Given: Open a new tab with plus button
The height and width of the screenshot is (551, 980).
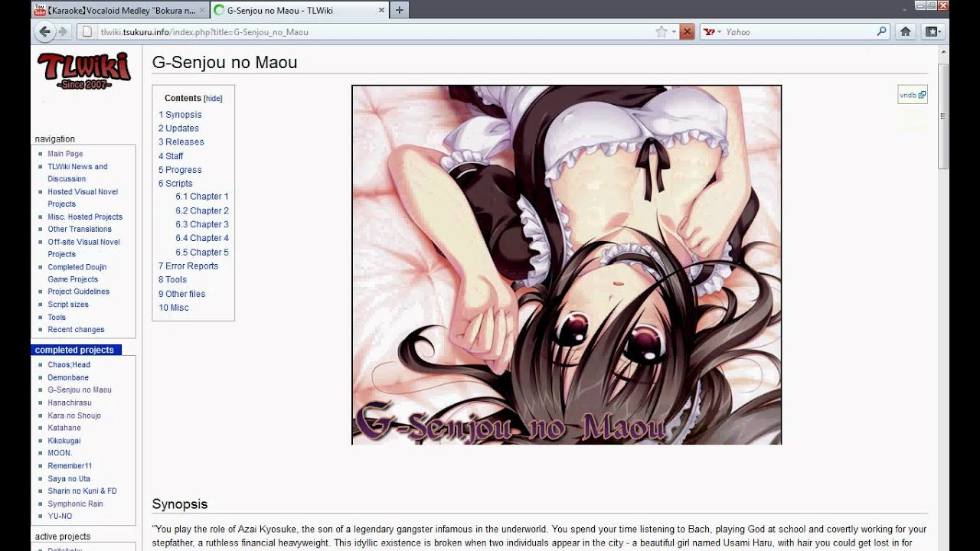Looking at the screenshot, I should click(399, 10).
